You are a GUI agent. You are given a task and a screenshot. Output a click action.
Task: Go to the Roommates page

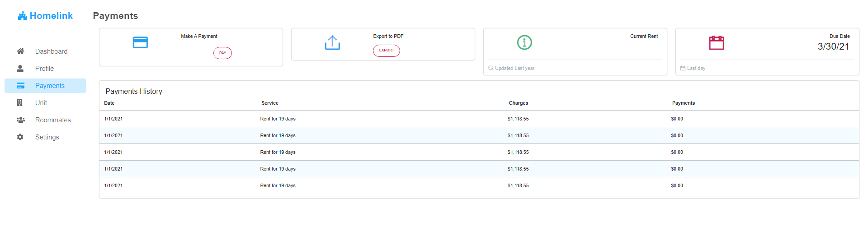tap(53, 120)
